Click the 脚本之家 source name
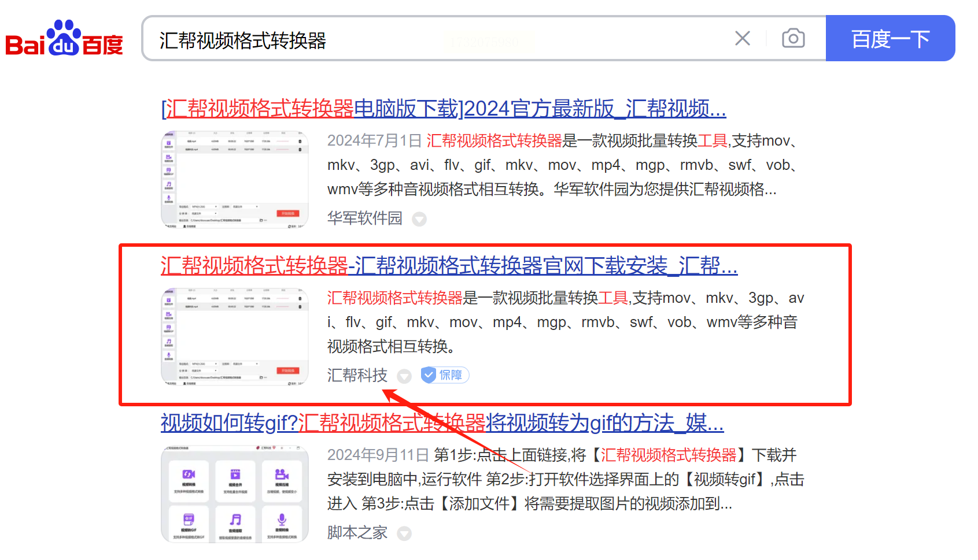The image size is (978, 560). click(357, 533)
